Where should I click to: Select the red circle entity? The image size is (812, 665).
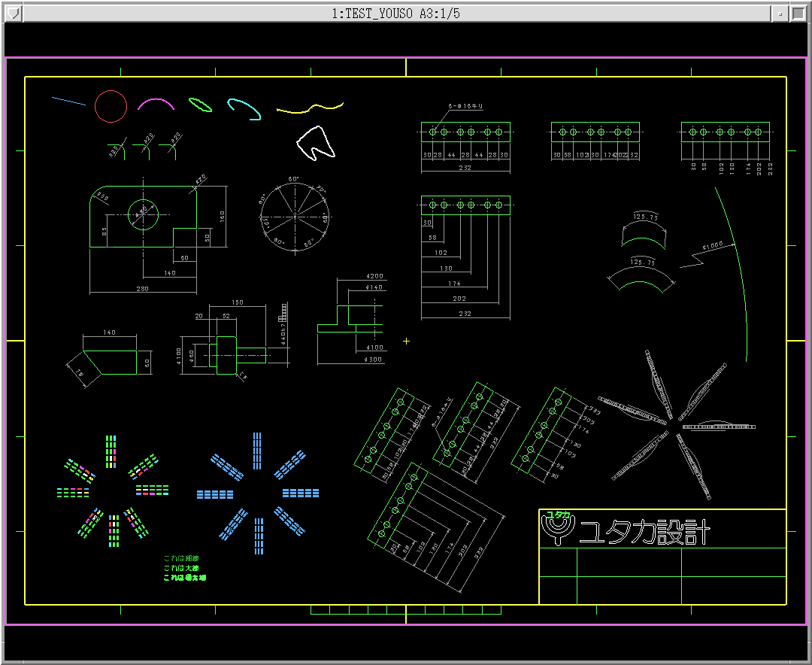(111, 106)
